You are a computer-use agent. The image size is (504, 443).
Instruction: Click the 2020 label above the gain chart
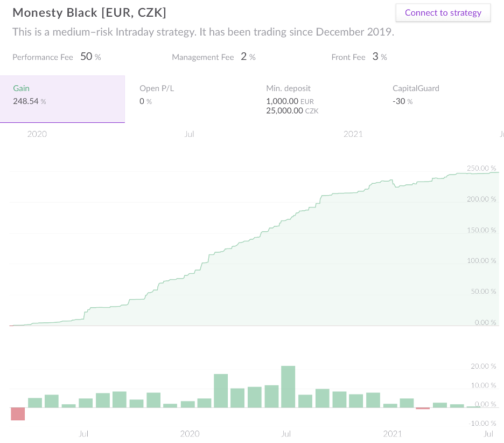[x=37, y=134]
